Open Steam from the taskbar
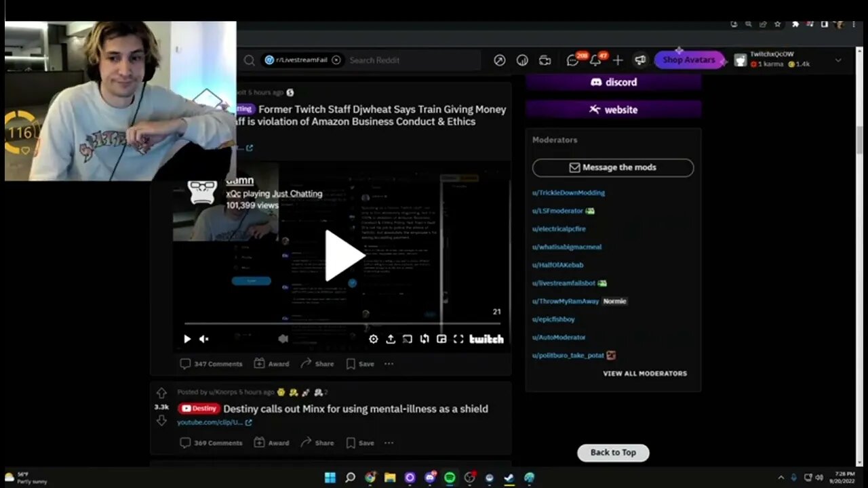The height and width of the screenshot is (488, 868). tap(509, 478)
